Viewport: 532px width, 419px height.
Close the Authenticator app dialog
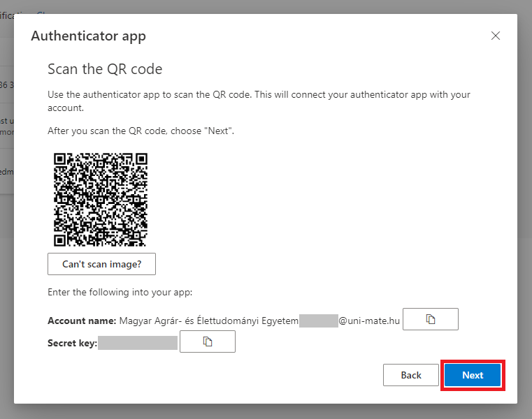[x=496, y=36]
